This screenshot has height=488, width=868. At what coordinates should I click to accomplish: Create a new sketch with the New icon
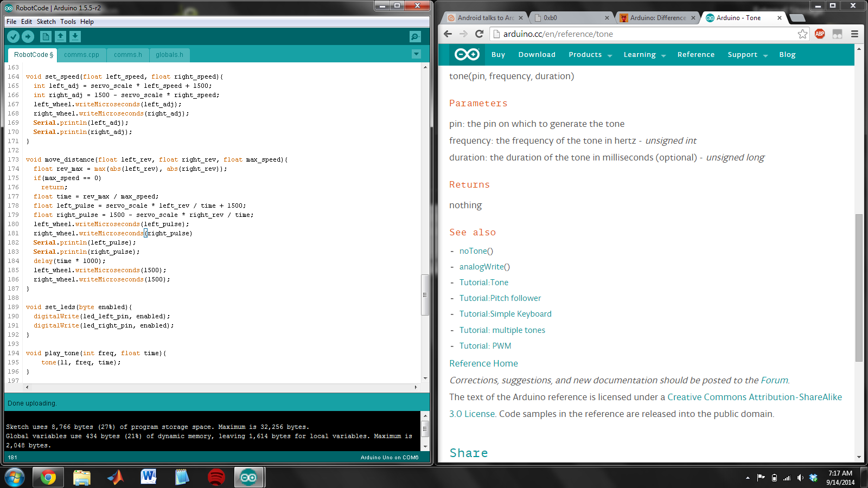point(46,36)
